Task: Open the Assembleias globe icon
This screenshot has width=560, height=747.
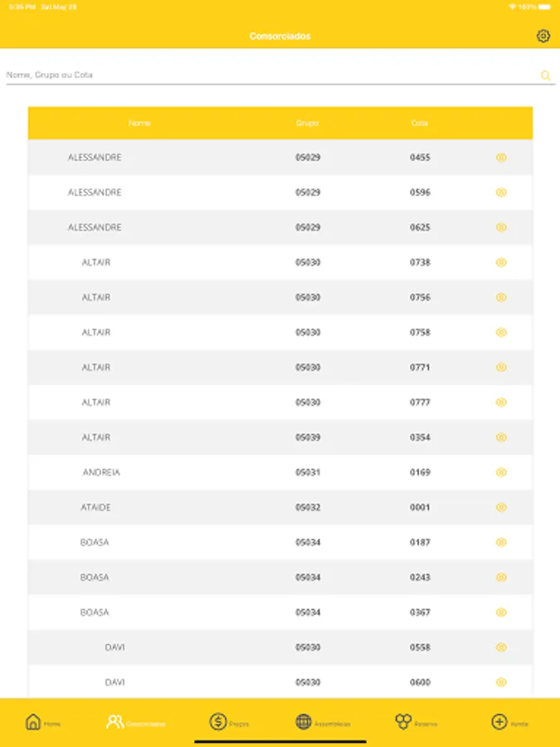Action: [304, 722]
